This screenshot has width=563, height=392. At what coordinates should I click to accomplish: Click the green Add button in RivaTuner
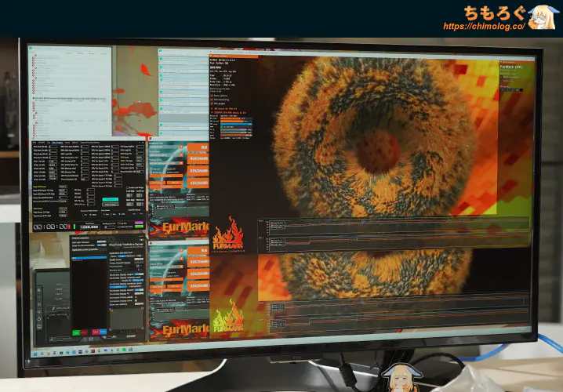click(76, 333)
